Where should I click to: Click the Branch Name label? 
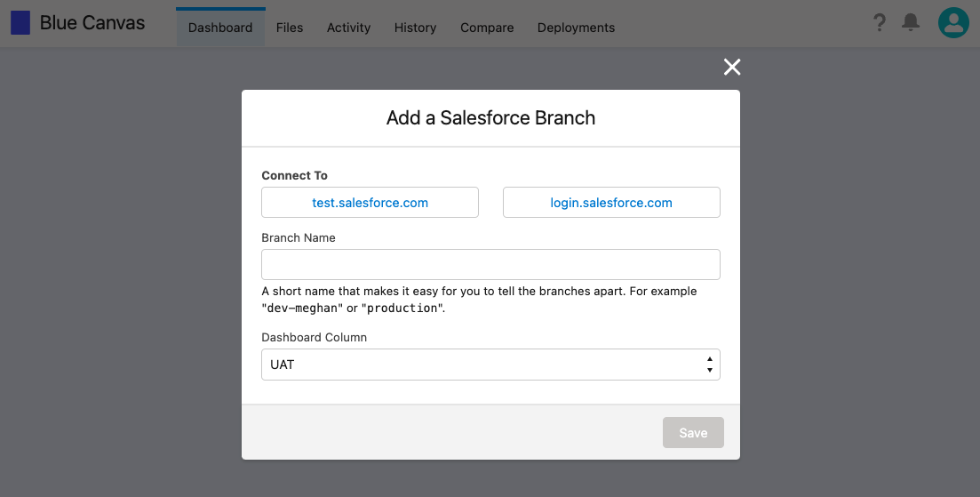coord(299,237)
